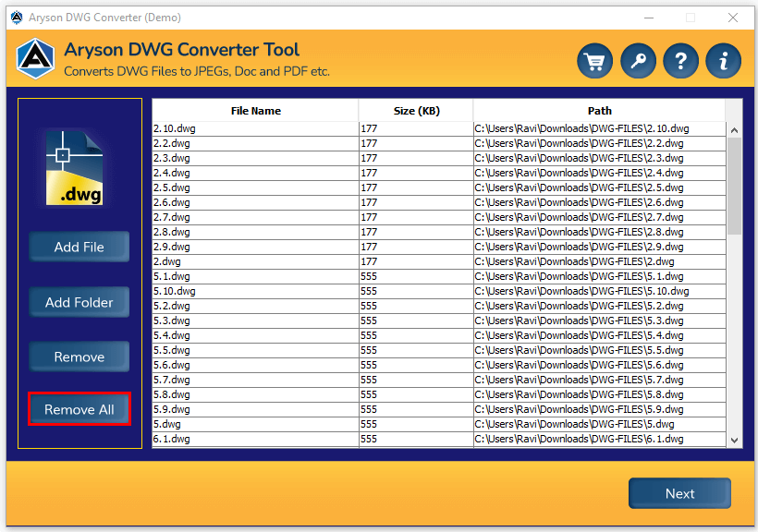Select file name 5.9.dwg

click(255, 409)
